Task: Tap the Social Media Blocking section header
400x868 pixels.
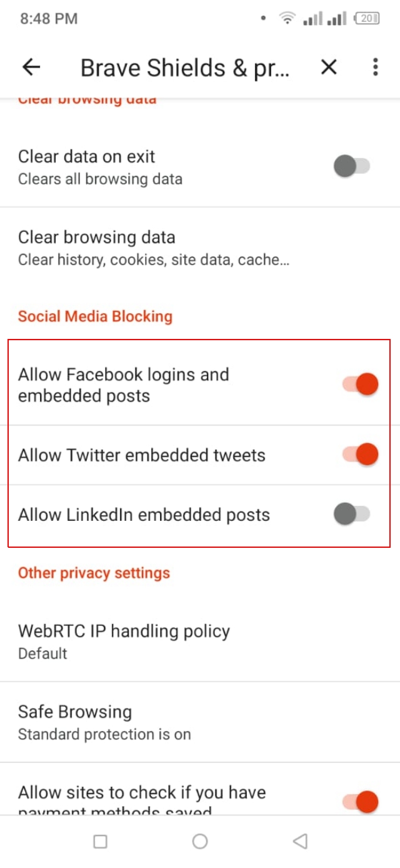Action: click(x=95, y=316)
